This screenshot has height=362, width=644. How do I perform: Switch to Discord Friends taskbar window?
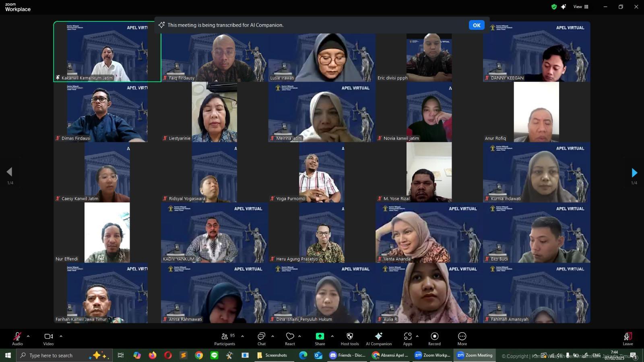pyautogui.click(x=348, y=355)
